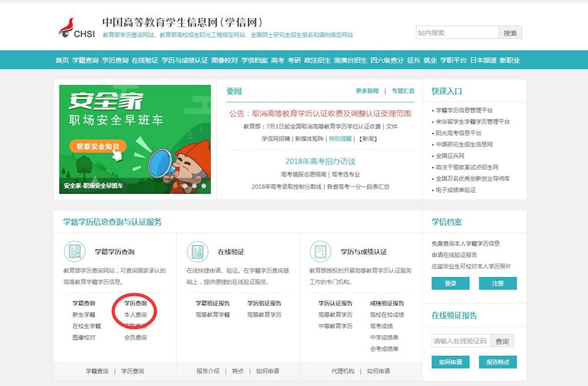The width and height of the screenshot is (588, 386).
Task: Open 政法招生 from the navigation bar
Action: click(318, 60)
